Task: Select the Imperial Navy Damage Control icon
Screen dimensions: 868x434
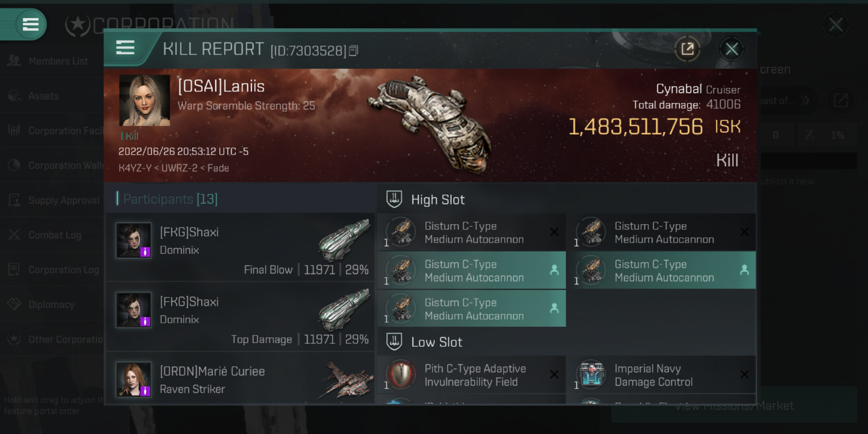Action: [x=591, y=375]
